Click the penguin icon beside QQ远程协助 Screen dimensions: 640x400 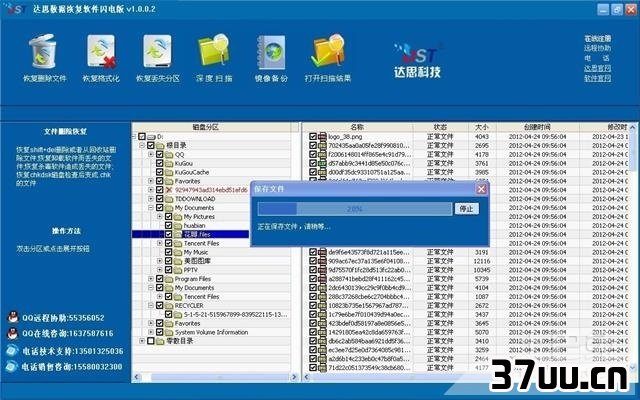pyautogui.click(x=13, y=317)
